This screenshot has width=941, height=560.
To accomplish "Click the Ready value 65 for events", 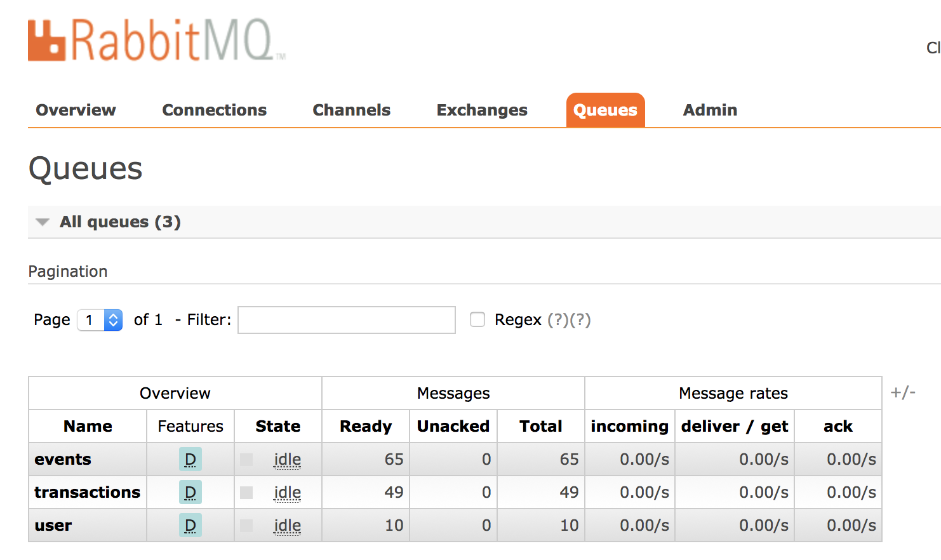I will 394,459.
